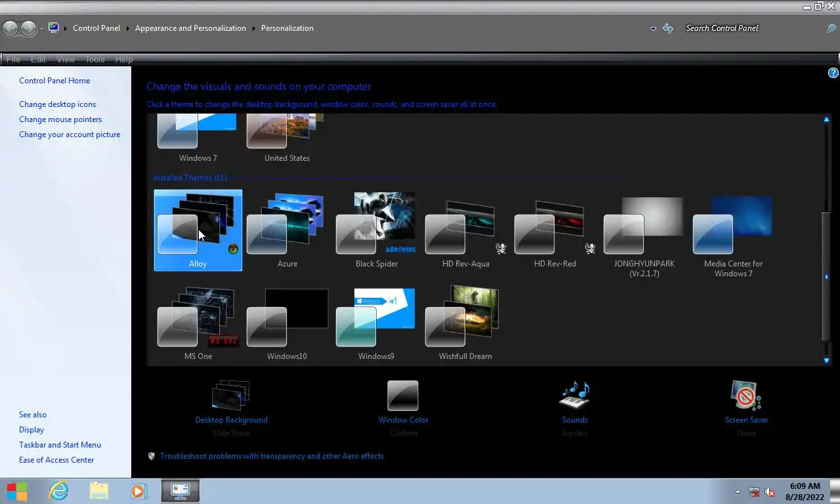Open Screen Saver settings icon

pyautogui.click(x=746, y=396)
